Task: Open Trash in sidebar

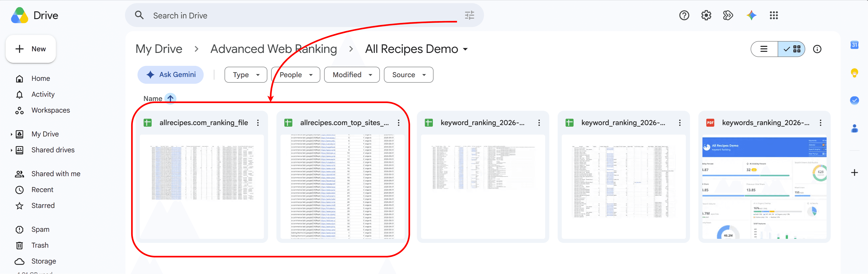Action: [40, 245]
